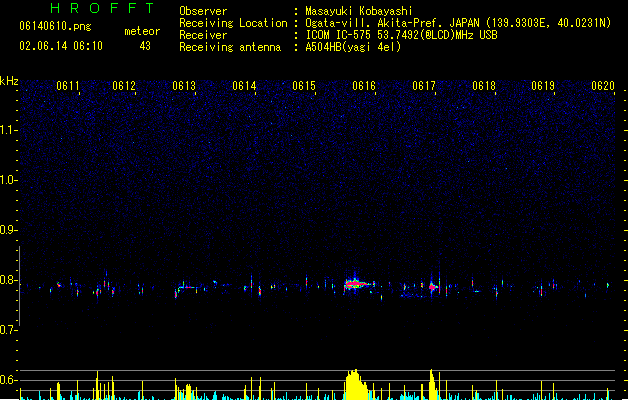Click the strong red meteor echo near 0616
The width and height of the screenshot is (629, 400).
(x=355, y=284)
